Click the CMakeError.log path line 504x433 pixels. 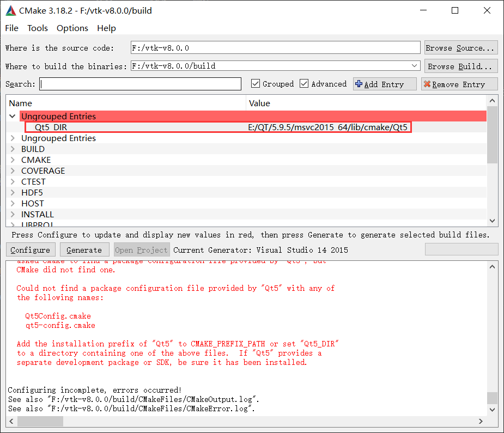(131, 408)
